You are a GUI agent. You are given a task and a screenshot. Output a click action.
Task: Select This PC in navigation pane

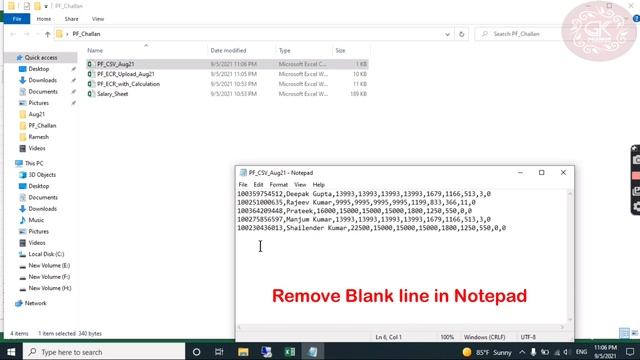[x=34, y=163]
